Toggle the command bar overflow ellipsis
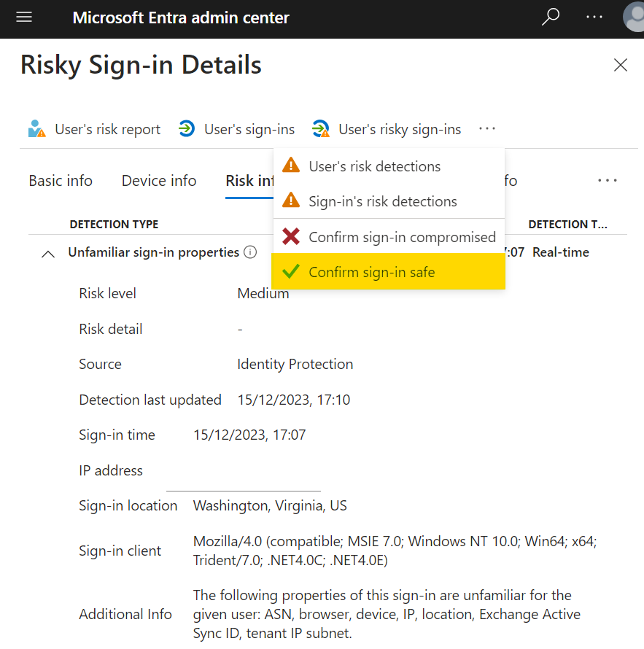644x649 pixels. tap(487, 129)
